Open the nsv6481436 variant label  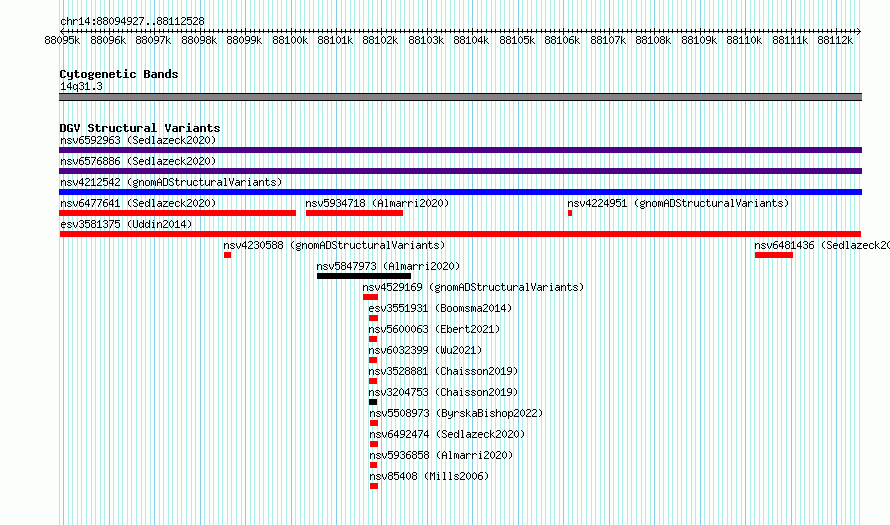click(x=822, y=245)
